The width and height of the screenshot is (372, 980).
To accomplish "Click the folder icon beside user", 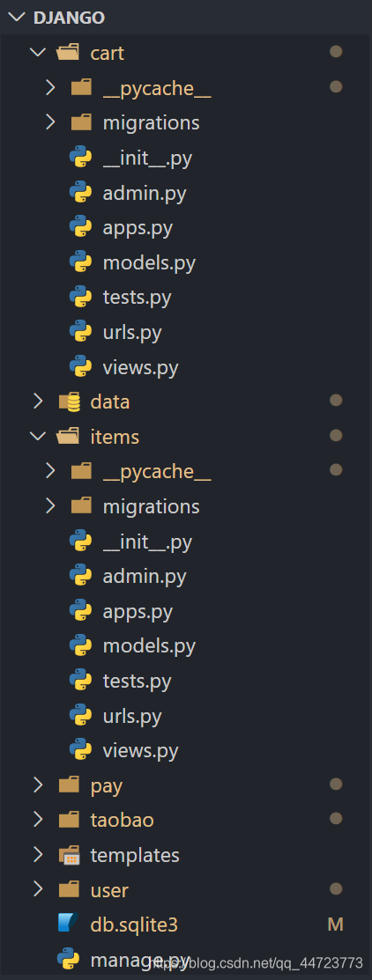I will (x=69, y=889).
